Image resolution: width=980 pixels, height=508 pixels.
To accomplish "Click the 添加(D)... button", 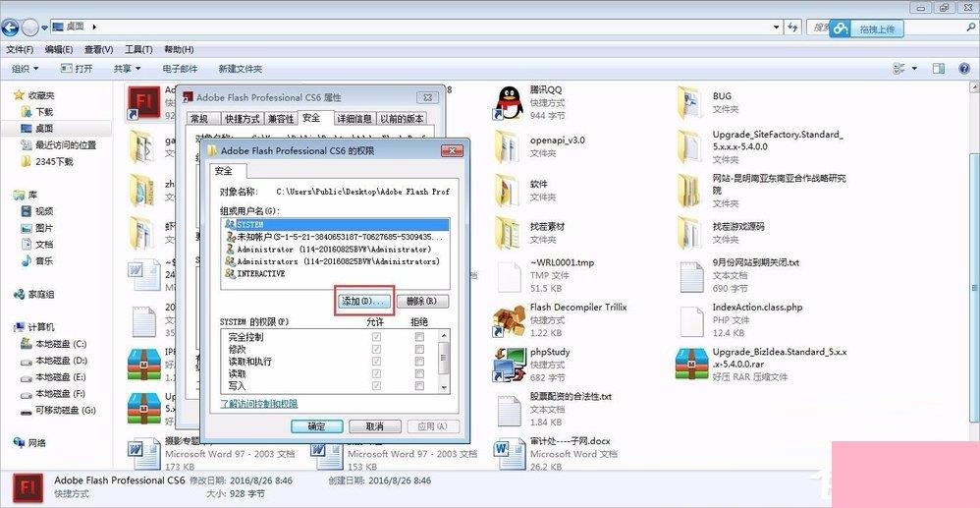I will [x=365, y=301].
